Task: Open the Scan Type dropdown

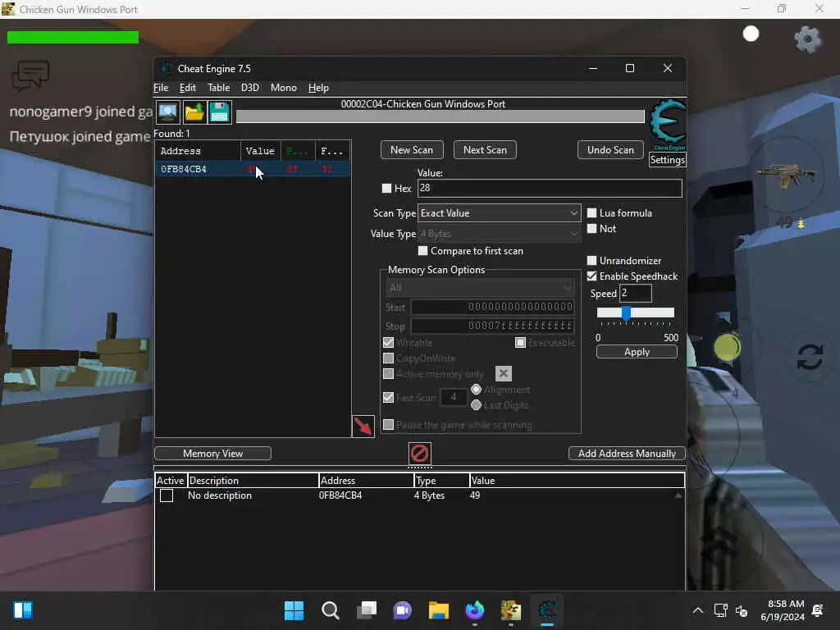Action: tap(499, 213)
